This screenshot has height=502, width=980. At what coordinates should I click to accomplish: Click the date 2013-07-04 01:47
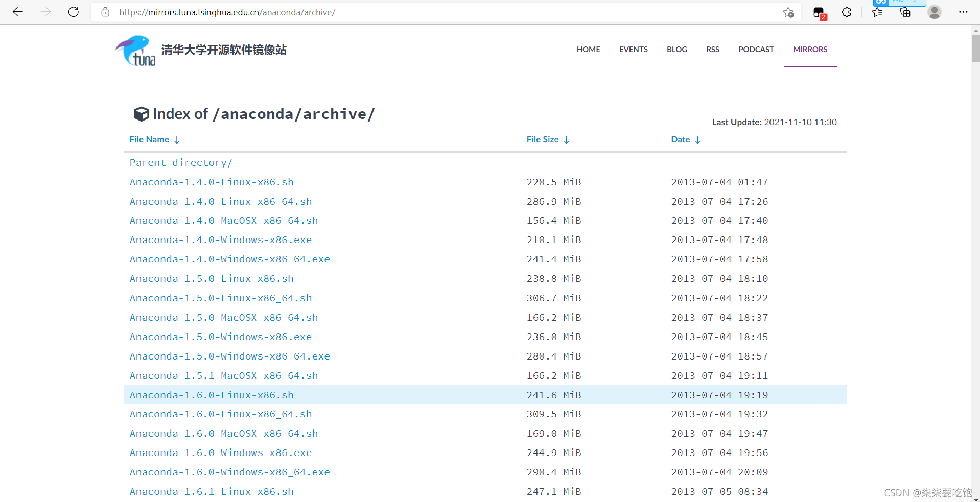(x=719, y=182)
